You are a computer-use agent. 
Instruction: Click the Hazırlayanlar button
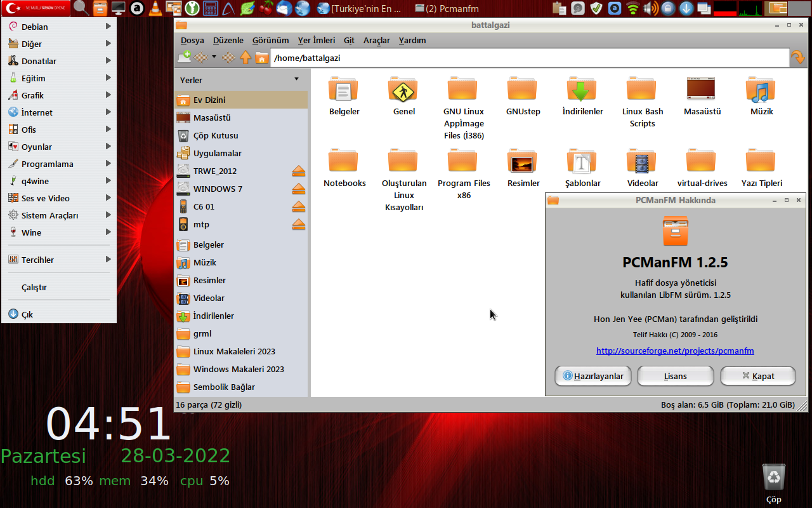click(x=593, y=376)
